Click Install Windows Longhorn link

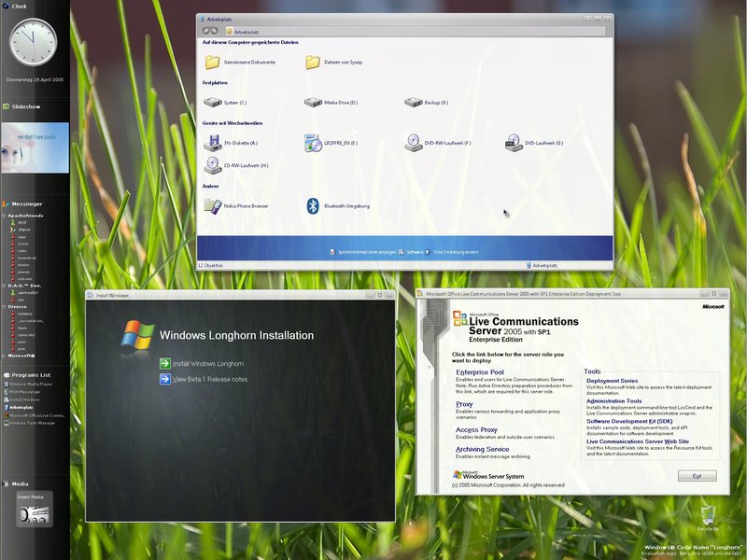click(x=207, y=363)
